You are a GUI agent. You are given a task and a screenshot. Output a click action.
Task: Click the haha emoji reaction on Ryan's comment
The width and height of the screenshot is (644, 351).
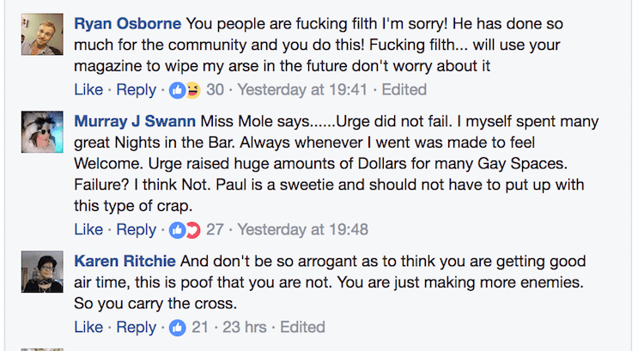tap(192, 89)
